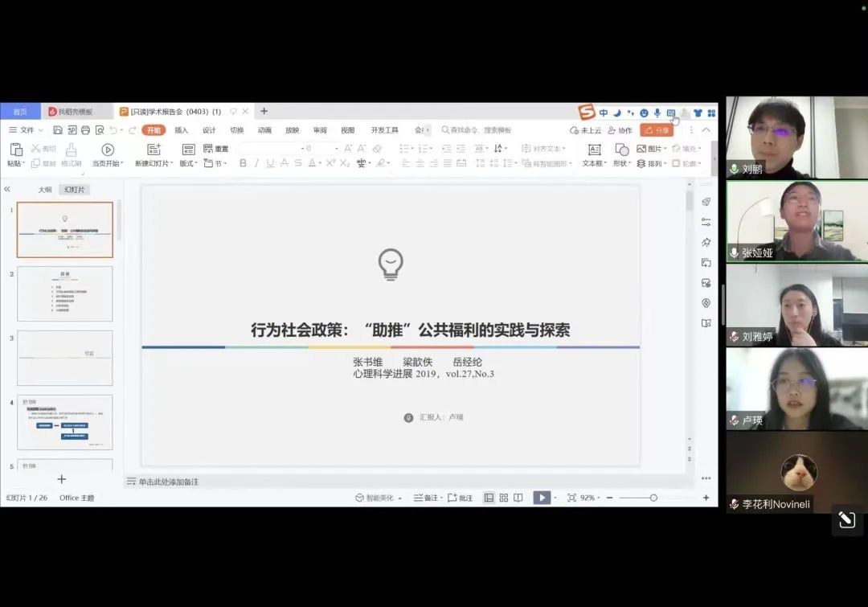Screen dimensions: 868x607
Task: Click the Print icon in quick access toolbar
Action: point(85,130)
